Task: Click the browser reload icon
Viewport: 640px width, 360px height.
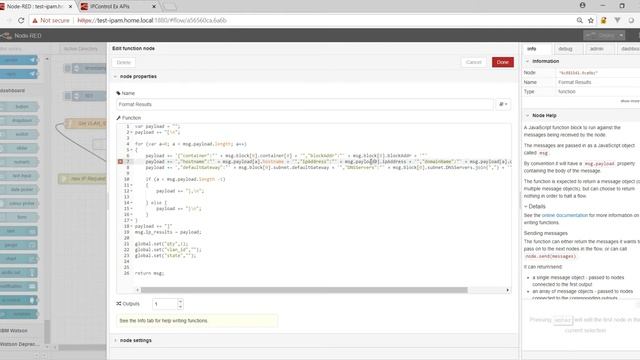Action: click(21, 20)
